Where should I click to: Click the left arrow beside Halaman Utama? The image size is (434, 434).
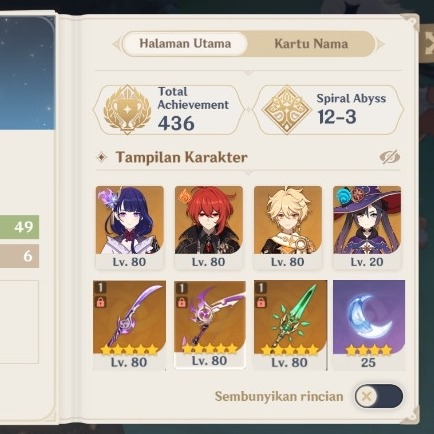(x=117, y=44)
